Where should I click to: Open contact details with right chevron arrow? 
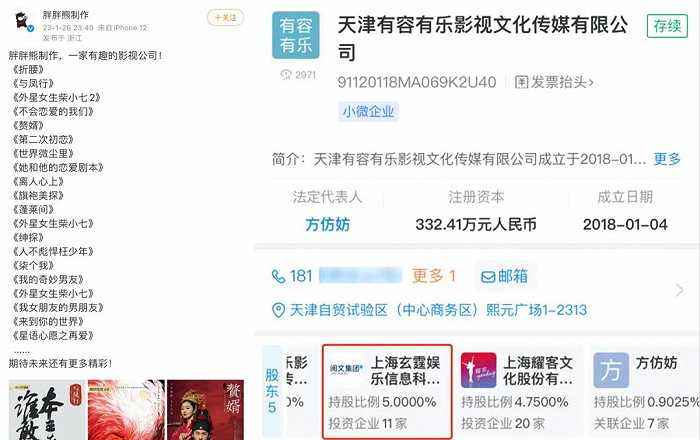point(679,290)
